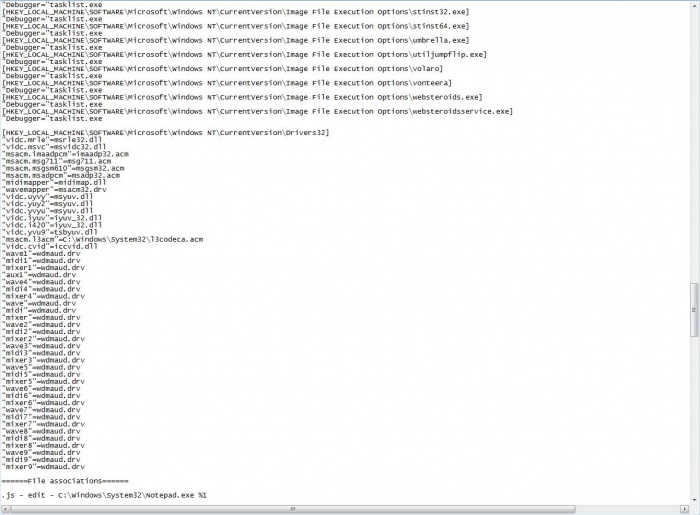Click the "midi4"=wdmaud.drv line
Viewport: 700px width, 515px height.
tap(41, 289)
